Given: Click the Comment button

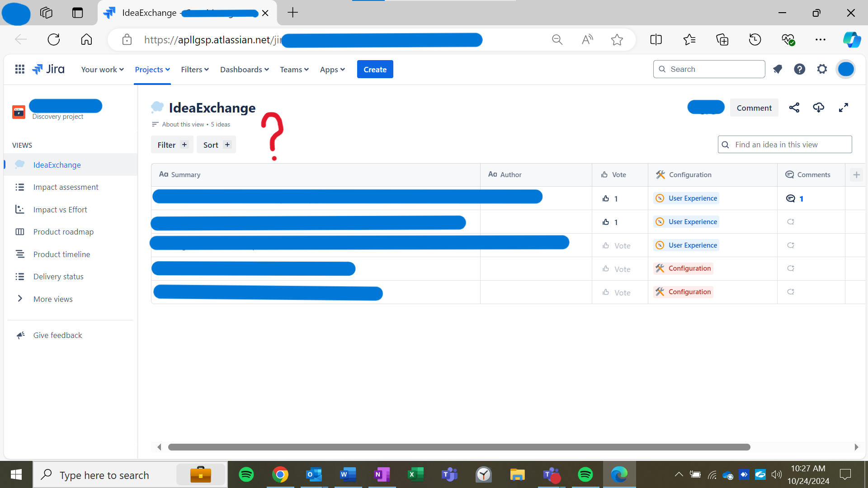Looking at the screenshot, I should (x=754, y=108).
